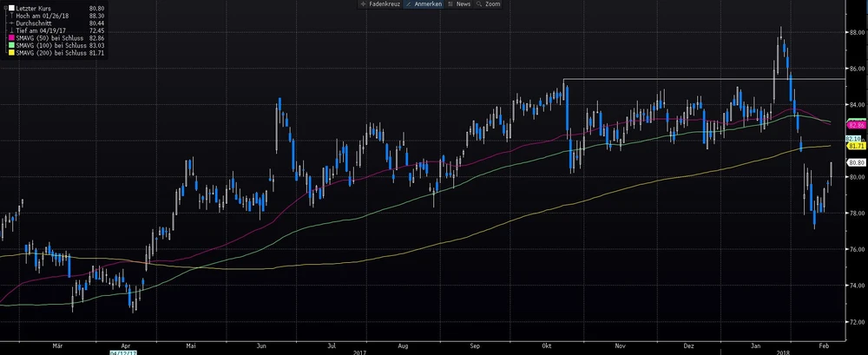Screen dimensions: 868x355
Task: Select the Anmerken annotation tool
Action: point(424,4)
